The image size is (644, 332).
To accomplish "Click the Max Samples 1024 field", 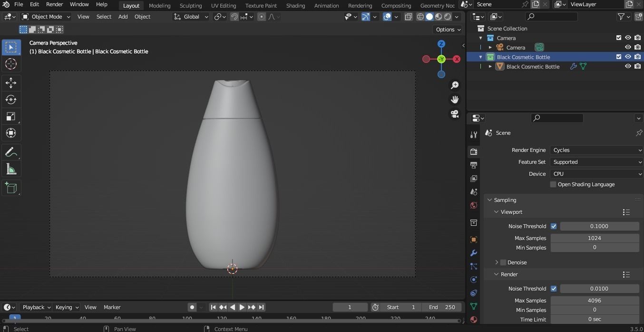I will point(595,238).
